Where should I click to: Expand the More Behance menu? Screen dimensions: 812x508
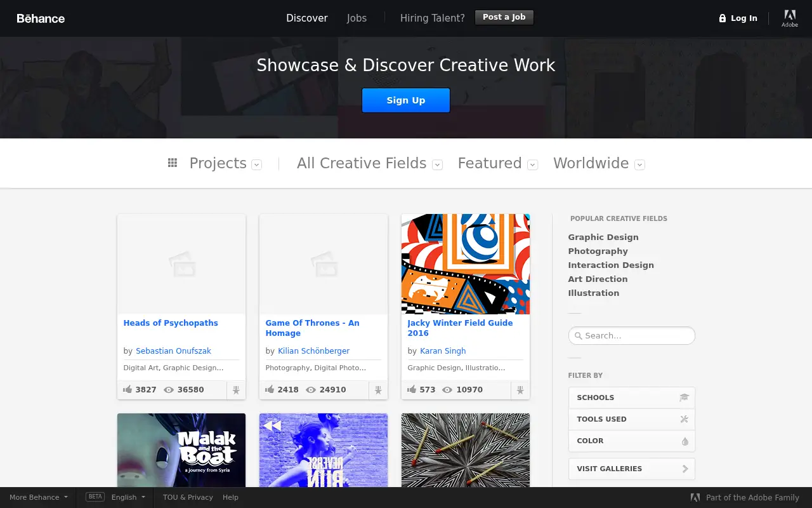38,497
